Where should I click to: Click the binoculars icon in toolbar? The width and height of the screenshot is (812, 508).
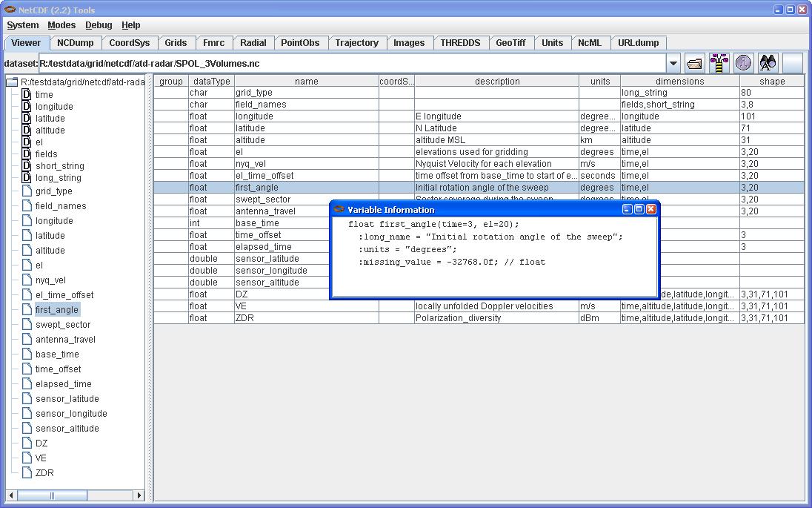(x=768, y=64)
